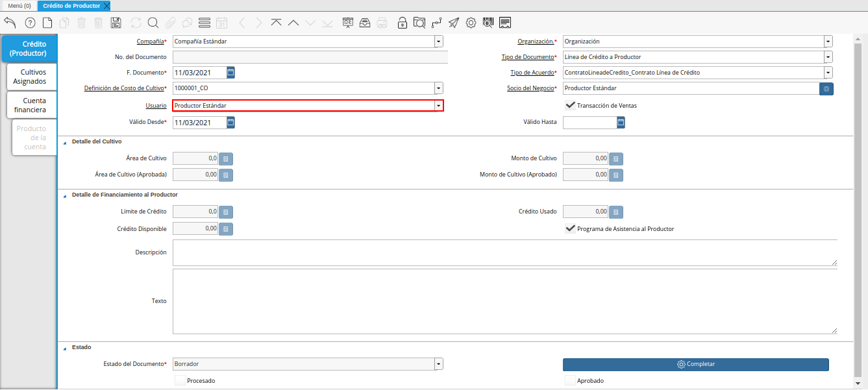
Task: Toggle the Transacción de Ventas checkbox
Action: click(x=571, y=105)
